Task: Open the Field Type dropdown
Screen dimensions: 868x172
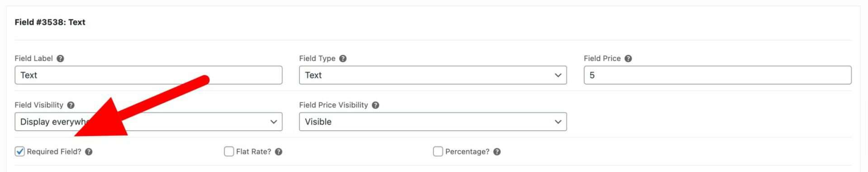Action: (x=433, y=75)
